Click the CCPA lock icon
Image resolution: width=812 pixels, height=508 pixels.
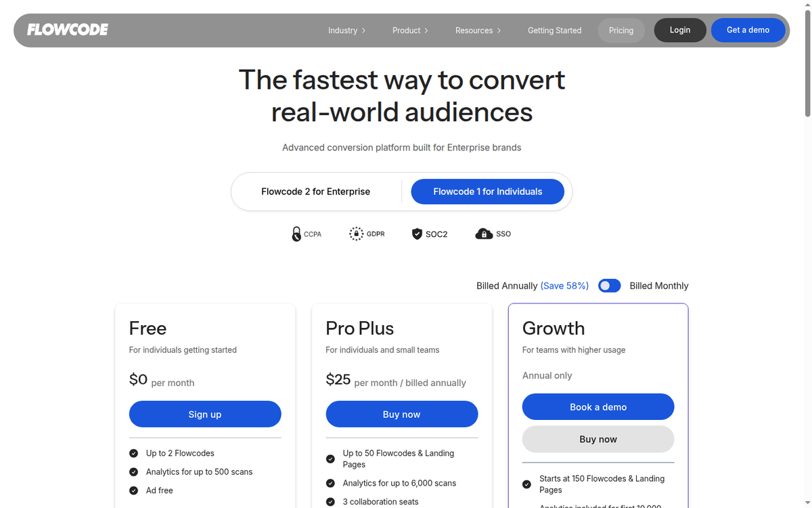tap(296, 234)
